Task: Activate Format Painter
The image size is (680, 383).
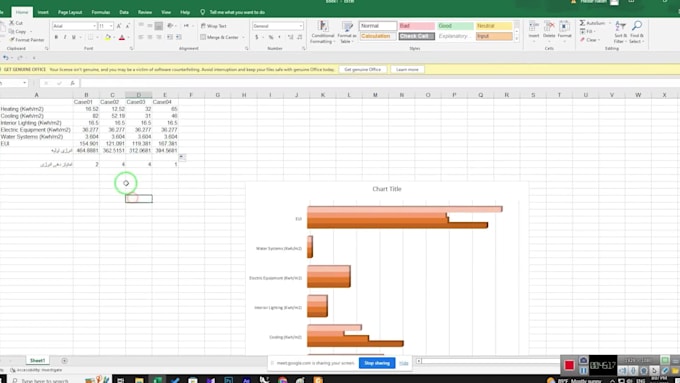Action: click(x=27, y=39)
